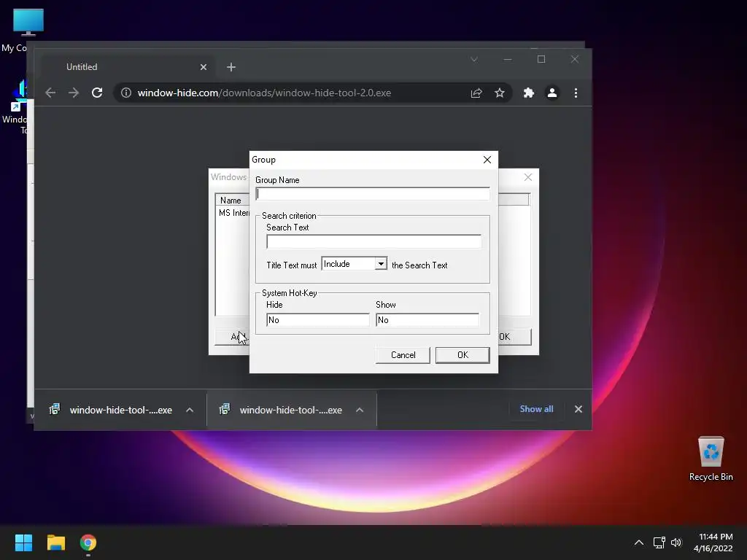
Task: Close the background Windows dialog
Action: pos(528,177)
